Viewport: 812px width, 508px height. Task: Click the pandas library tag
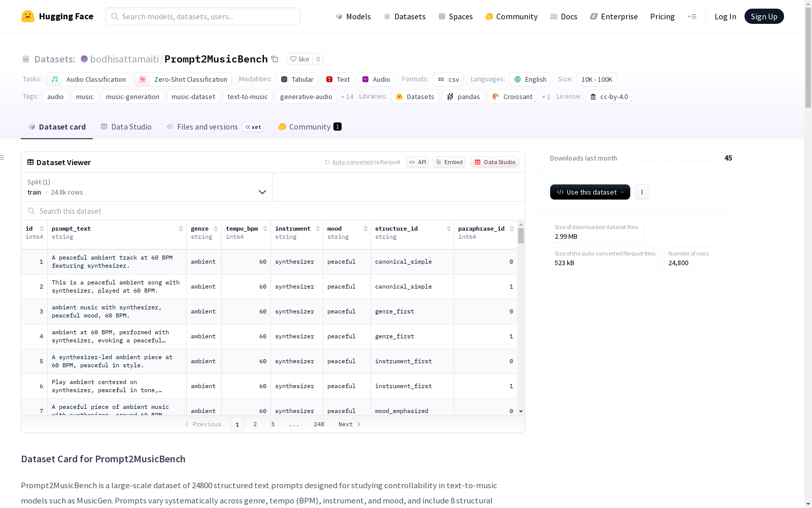463,97
